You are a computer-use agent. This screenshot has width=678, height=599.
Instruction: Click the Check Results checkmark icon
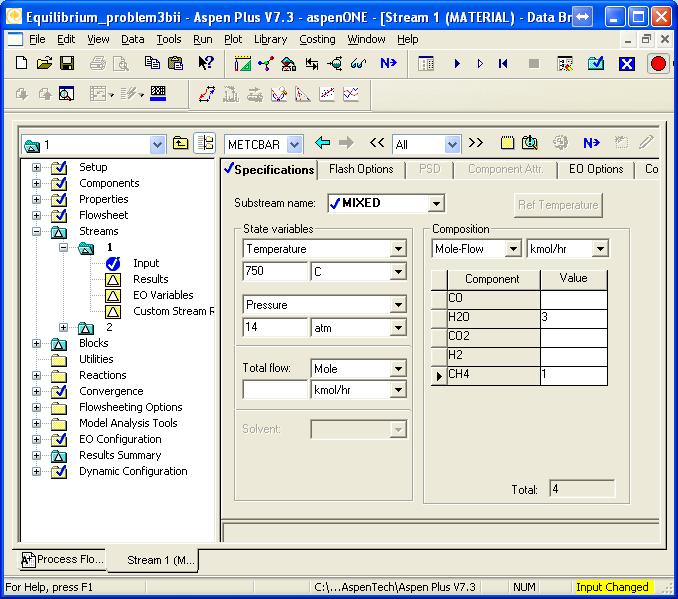(595, 64)
